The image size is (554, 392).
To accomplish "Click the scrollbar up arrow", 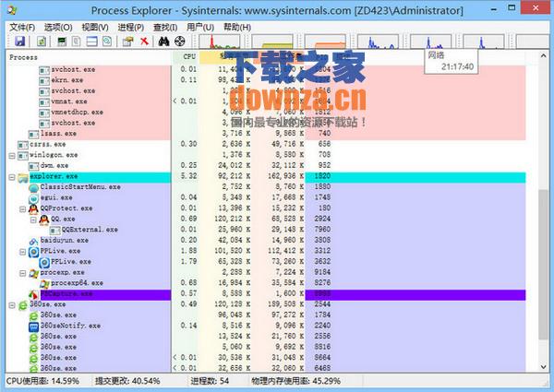I will point(544,55).
